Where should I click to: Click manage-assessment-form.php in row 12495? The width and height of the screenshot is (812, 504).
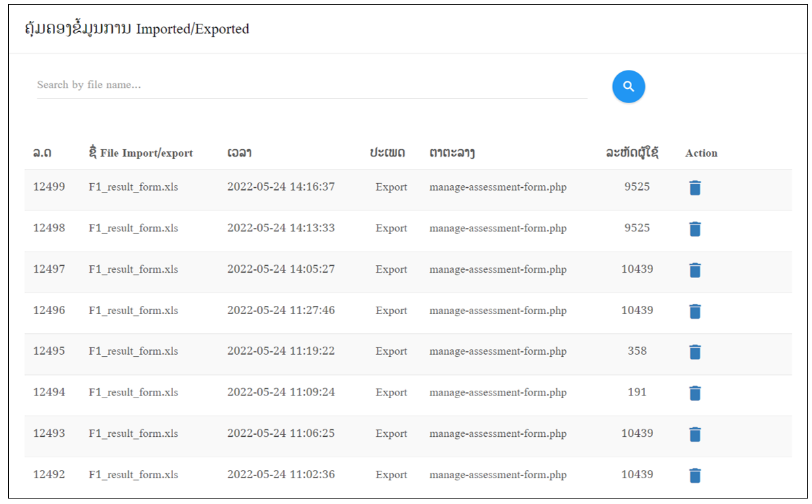point(498,351)
